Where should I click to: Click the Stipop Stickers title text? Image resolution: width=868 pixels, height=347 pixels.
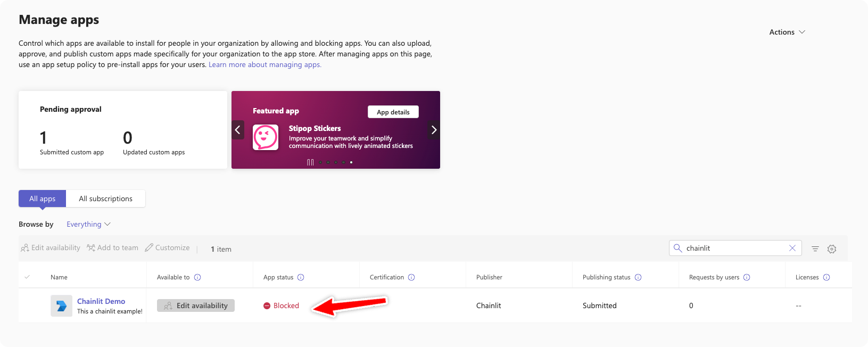pyautogui.click(x=315, y=128)
